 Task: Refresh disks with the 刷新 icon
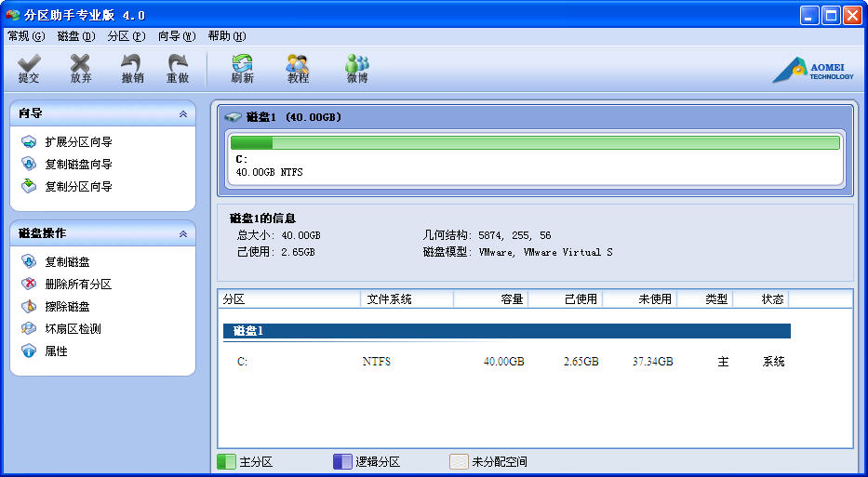tap(242, 69)
